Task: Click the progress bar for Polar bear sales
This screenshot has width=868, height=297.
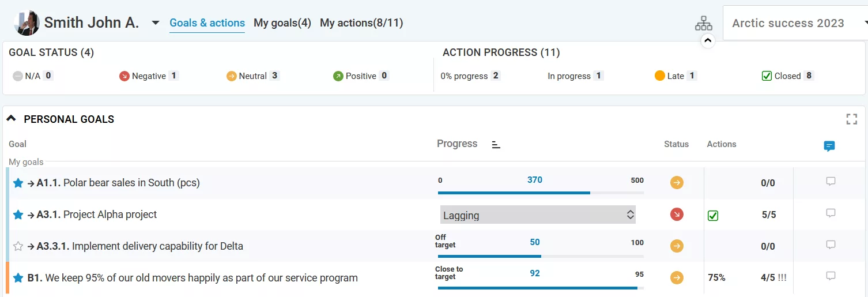Action: click(541, 193)
